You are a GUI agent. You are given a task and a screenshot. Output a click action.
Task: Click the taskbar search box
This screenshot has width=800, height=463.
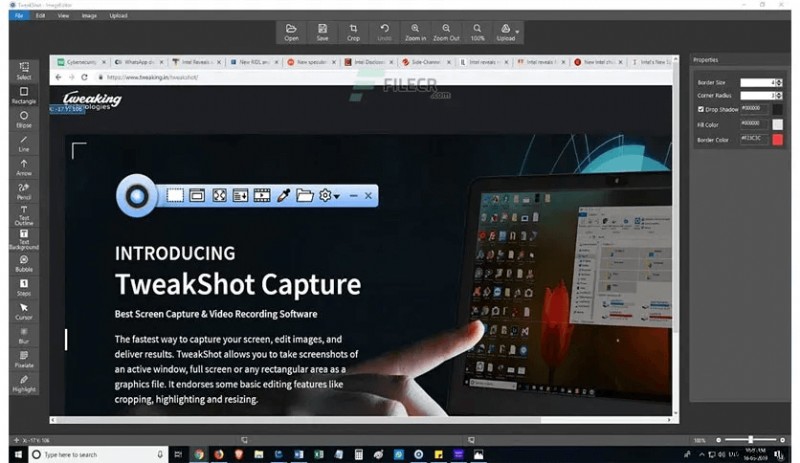coord(98,454)
